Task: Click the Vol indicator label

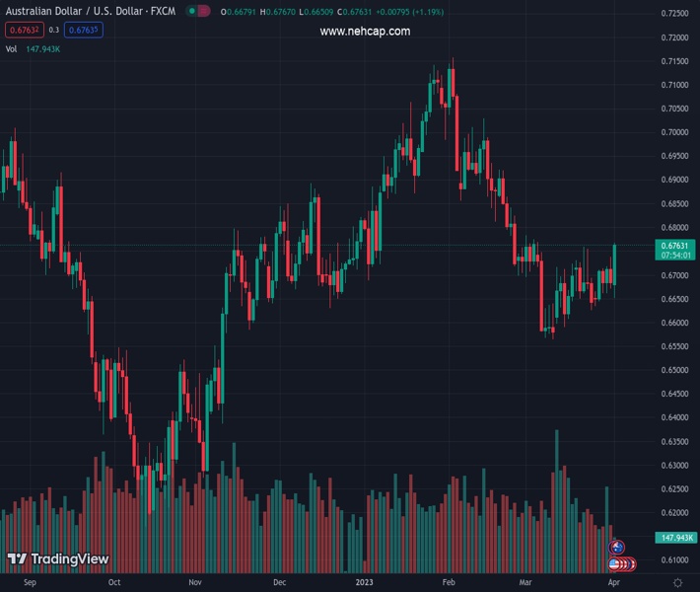Action: click(x=11, y=48)
